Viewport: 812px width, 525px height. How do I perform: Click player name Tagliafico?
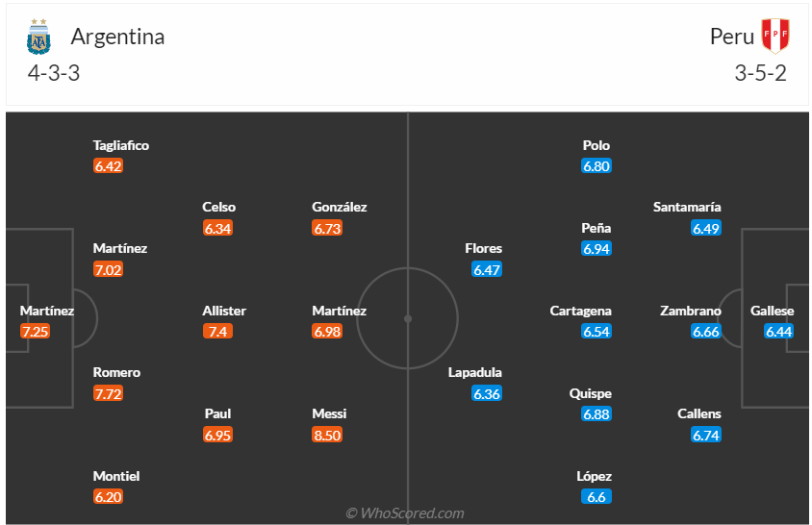pyautogui.click(x=121, y=145)
